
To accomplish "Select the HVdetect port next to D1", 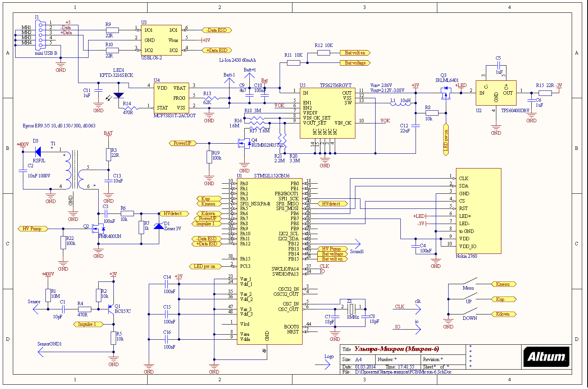I will coord(174,214).
